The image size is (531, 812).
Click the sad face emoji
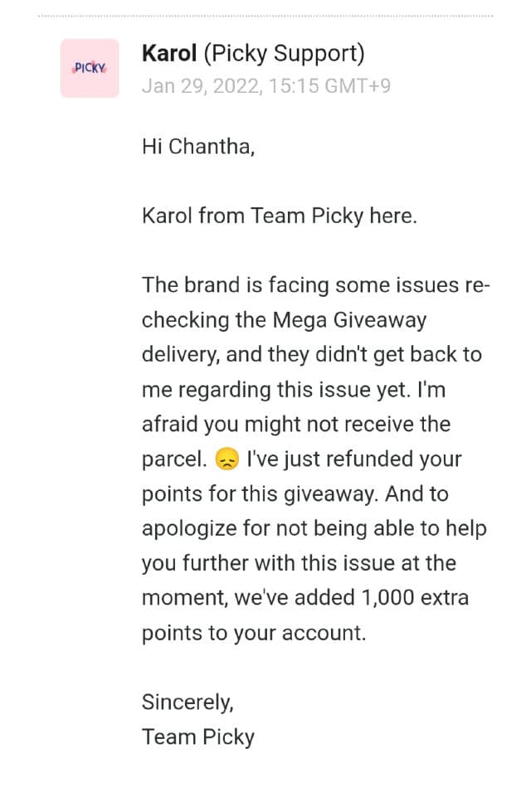coord(225,459)
